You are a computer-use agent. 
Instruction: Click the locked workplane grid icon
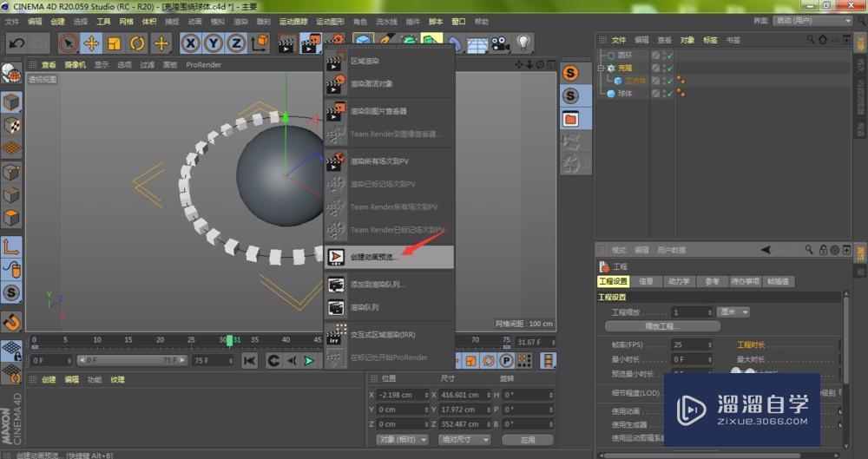(11, 351)
